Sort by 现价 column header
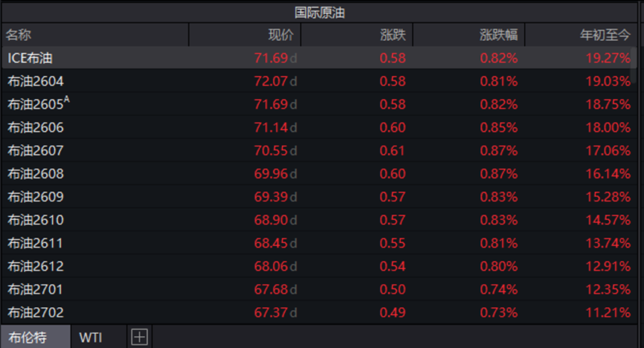644x348 pixels. [281, 35]
